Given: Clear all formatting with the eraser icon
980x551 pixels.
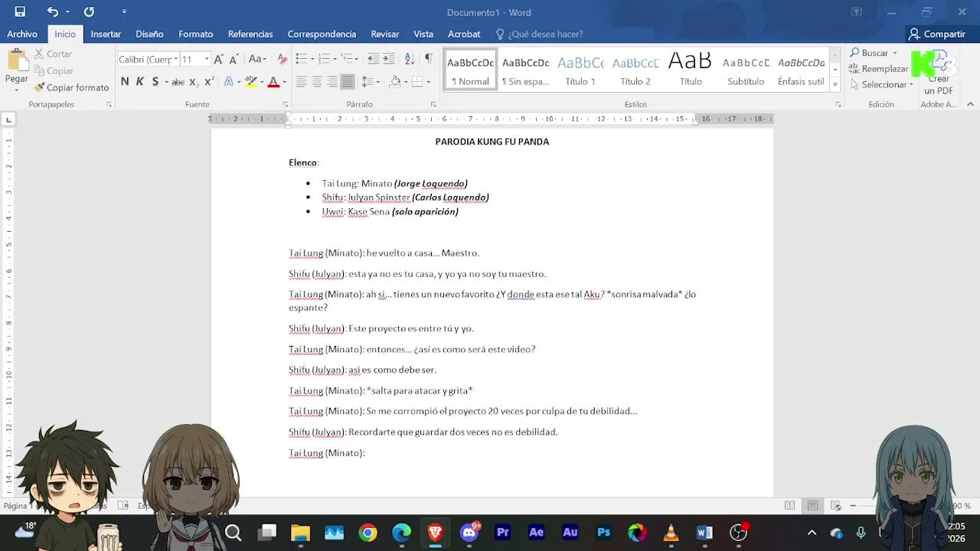Looking at the screenshot, I should click(x=283, y=59).
